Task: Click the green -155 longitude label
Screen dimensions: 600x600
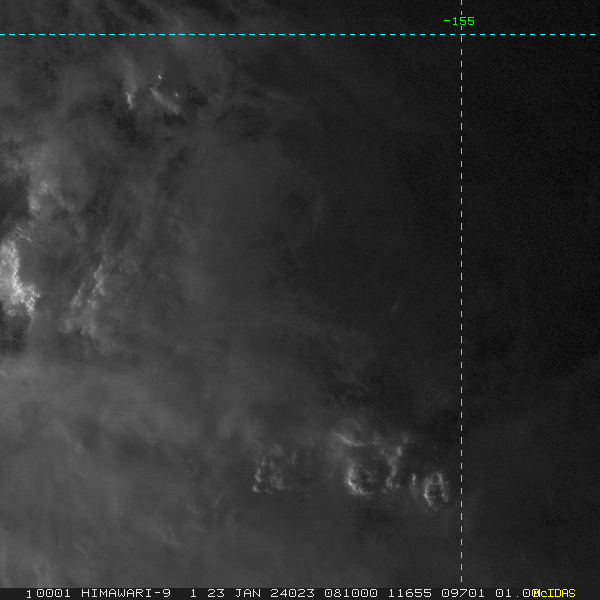Action: [459, 21]
